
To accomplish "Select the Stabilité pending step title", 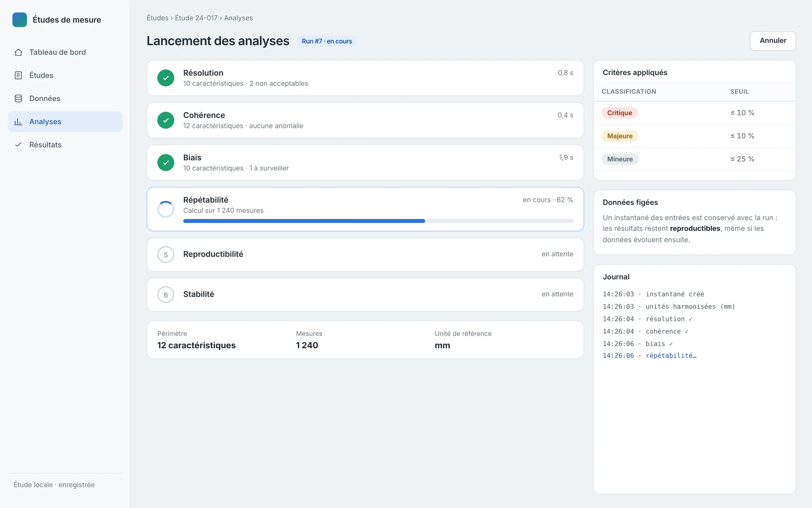I will tap(199, 294).
